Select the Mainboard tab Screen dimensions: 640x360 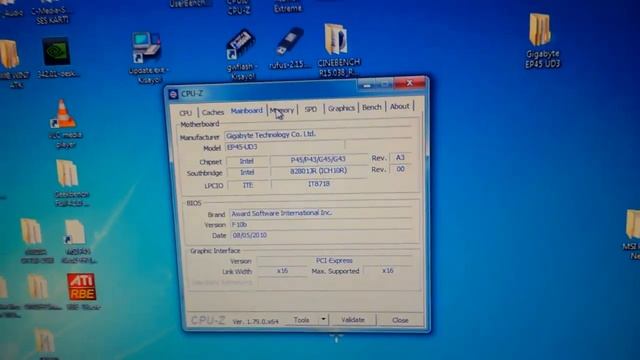coord(247,111)
